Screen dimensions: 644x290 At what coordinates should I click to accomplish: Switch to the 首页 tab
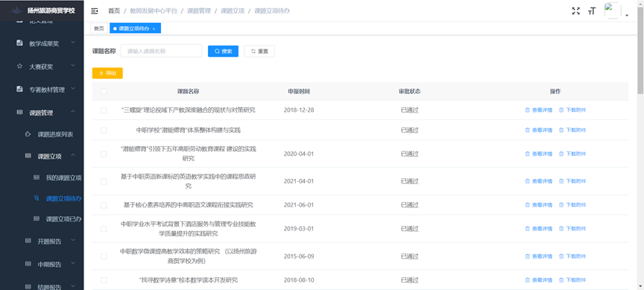(x=99, y=28)
